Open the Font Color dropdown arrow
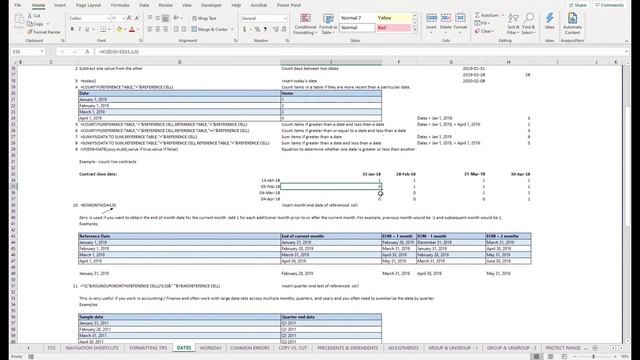 point(138,29)
